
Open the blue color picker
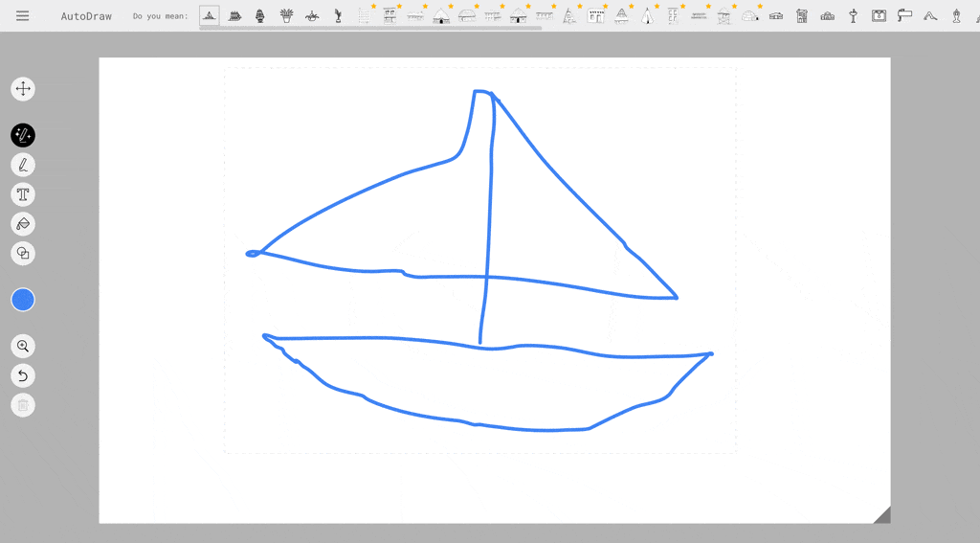(x=23, y=300)
